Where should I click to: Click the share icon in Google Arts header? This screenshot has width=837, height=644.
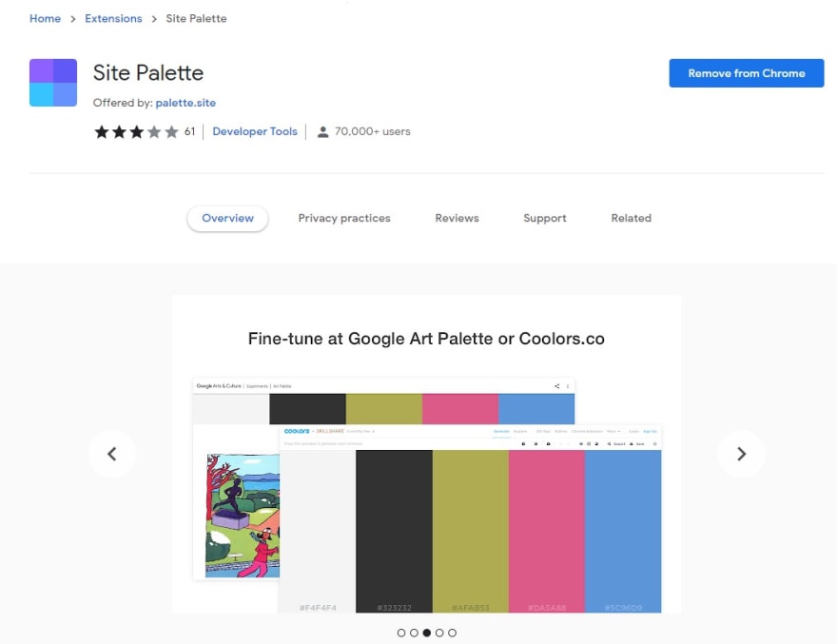click(556, 386)
